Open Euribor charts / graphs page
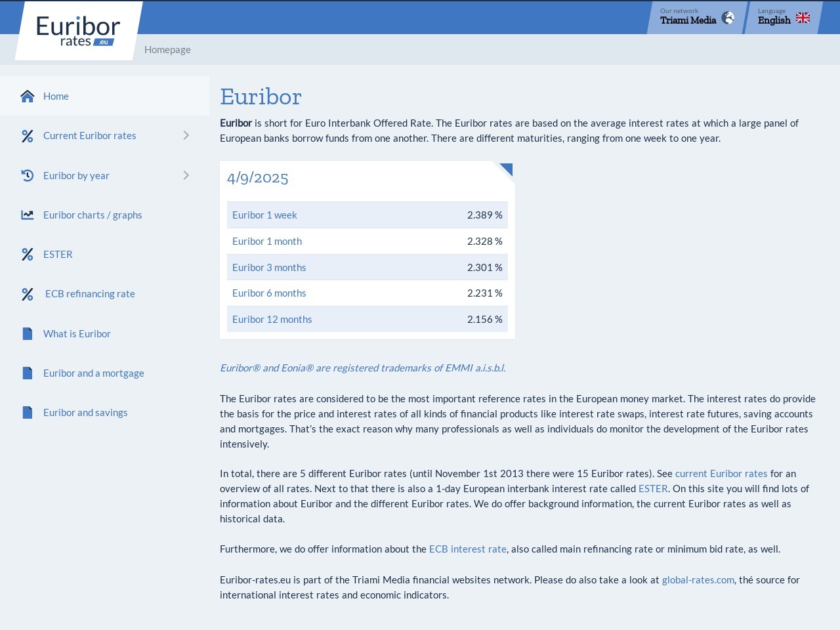This screenshot has width=840, height=630. [93, 215]
